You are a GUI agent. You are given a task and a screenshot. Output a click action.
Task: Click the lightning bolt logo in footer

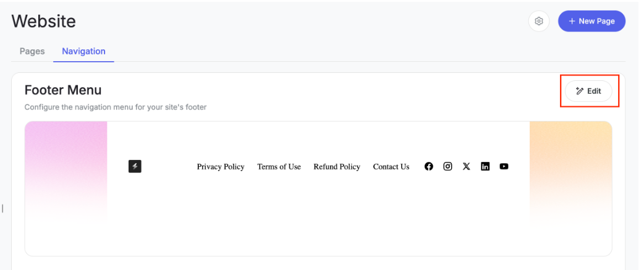pos(135,166)
